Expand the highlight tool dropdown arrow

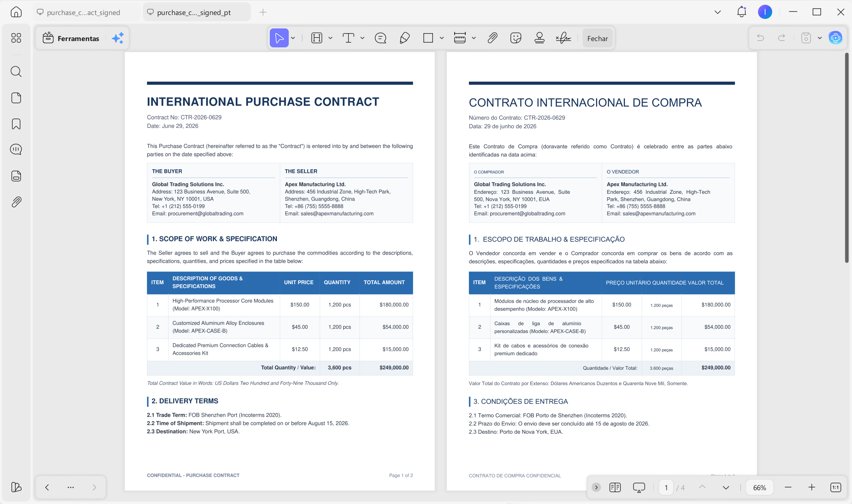330,38
